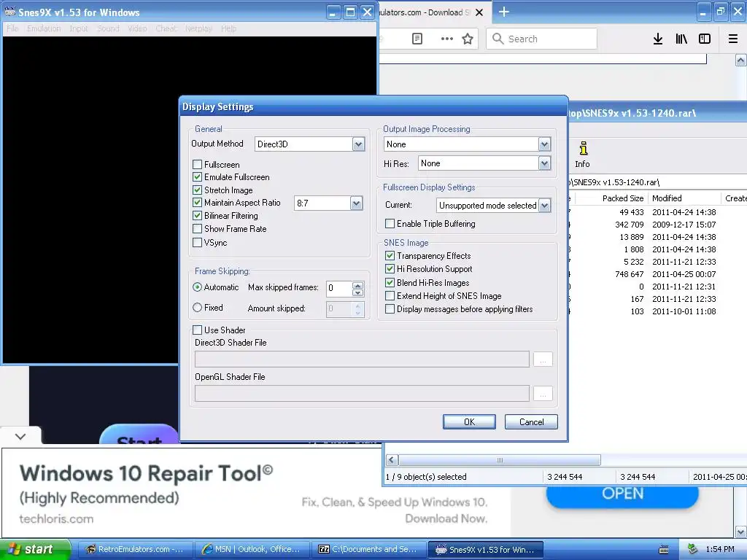Open the Video menu
The image size is (747, 560).
pyautogui.click(x=137, y=28)
